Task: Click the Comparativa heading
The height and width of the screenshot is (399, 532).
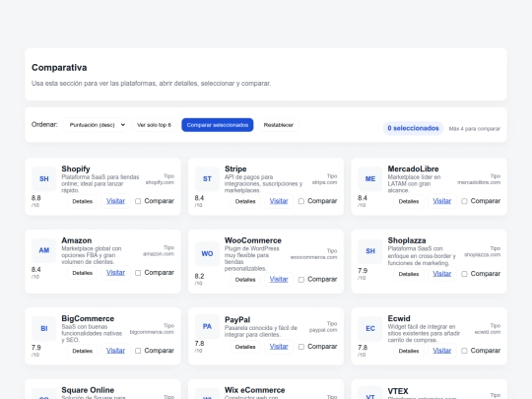Action: [x=59, y=68]
